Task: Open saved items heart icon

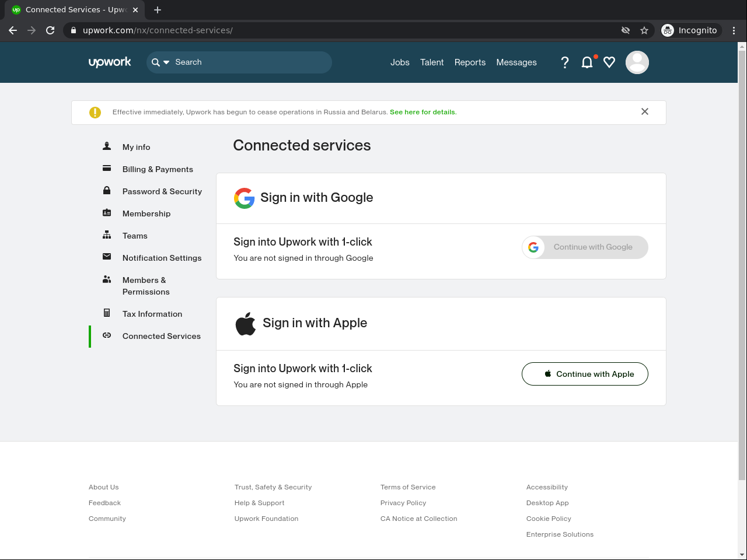Action: [x=609, y=62]
